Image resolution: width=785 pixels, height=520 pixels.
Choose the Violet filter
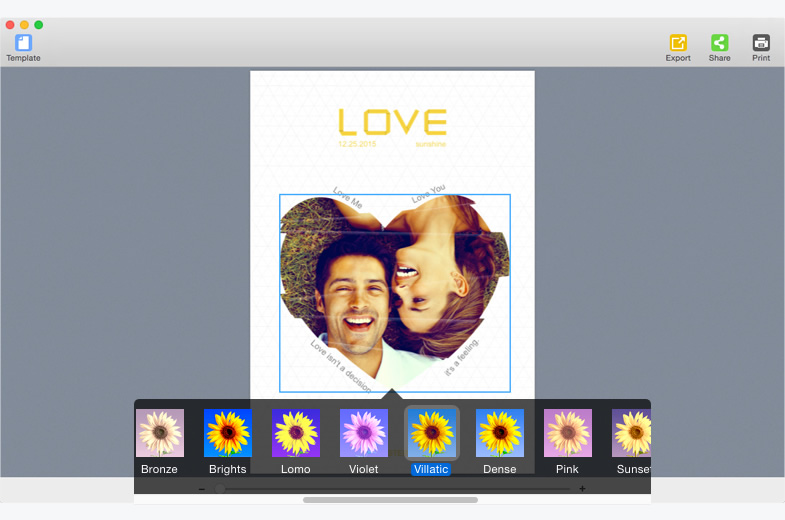[364, 434]
